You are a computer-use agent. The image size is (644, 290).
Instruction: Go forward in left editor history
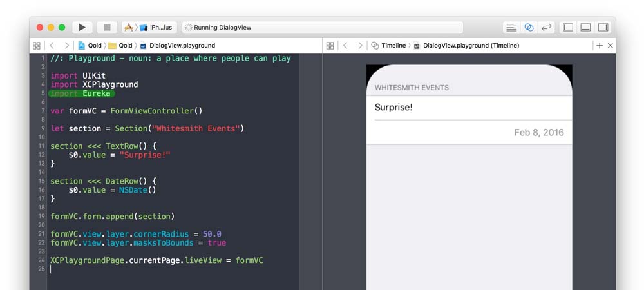(66, 46)
